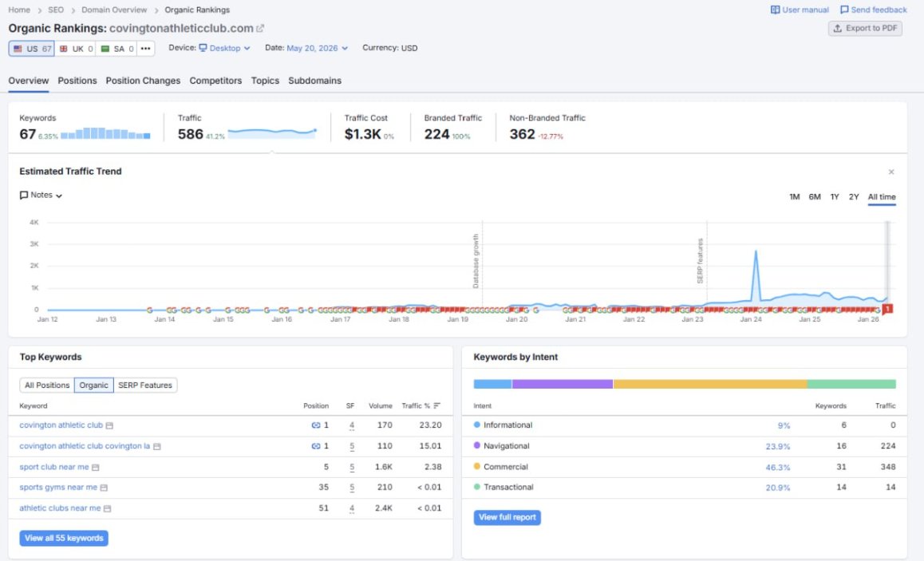Click the Keywords bar sparkline
Image resolution: width=924 pixels, height=561 pixels.
tap(105, 133)
